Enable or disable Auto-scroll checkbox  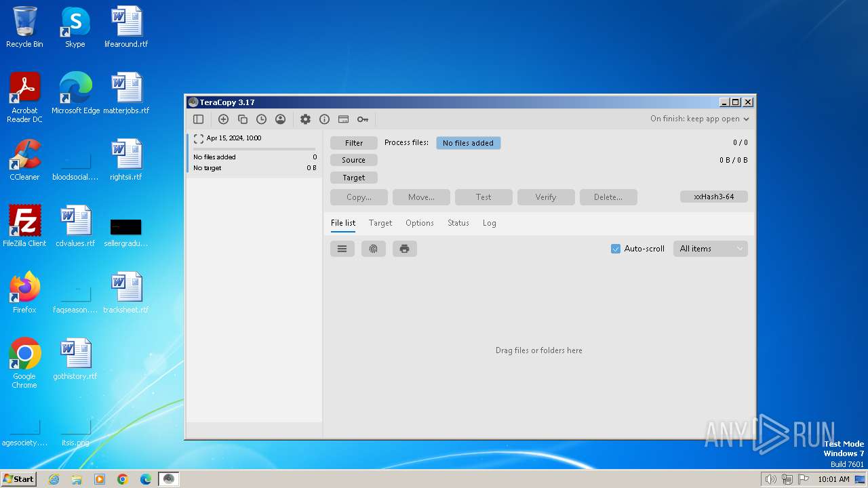[x=616, y=249]
